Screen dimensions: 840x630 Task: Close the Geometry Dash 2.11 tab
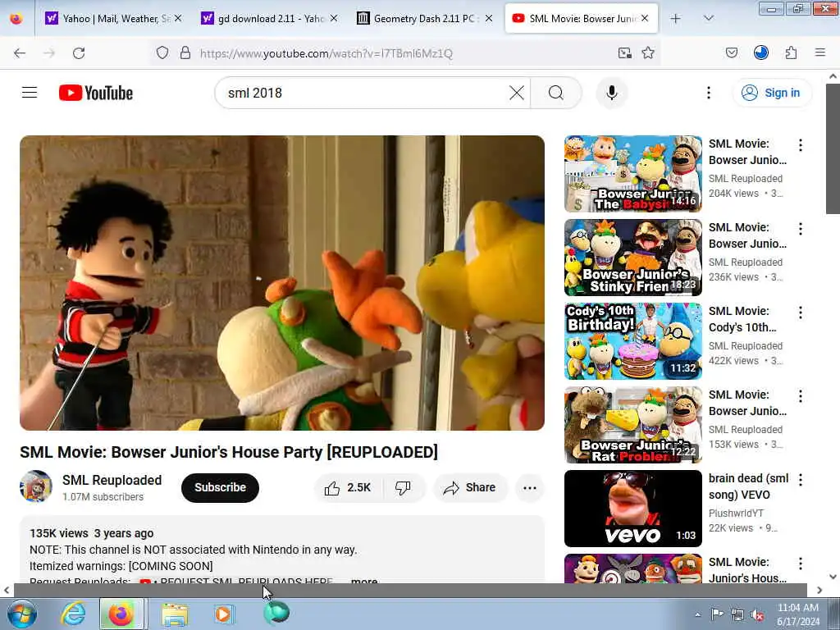(489, 18)
